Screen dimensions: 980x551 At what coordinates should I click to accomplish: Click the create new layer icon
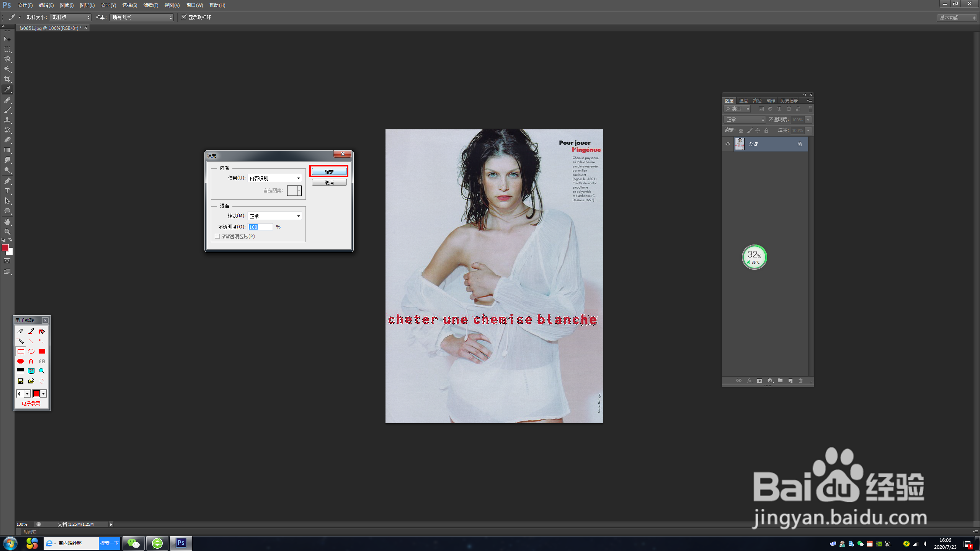pos(790,381)
